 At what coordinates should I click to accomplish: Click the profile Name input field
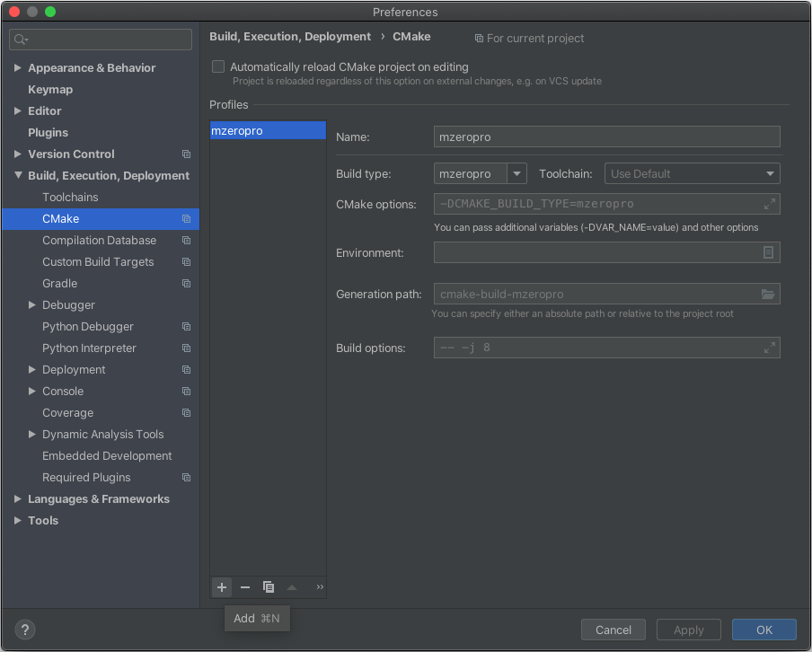click(x=606, y=137)
